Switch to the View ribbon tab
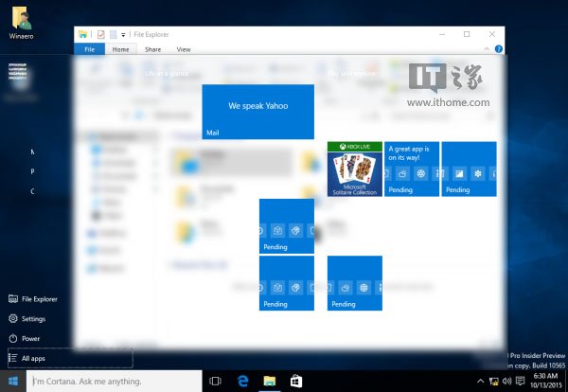This screenshot has width=568, height=392. tap(183, 48)
